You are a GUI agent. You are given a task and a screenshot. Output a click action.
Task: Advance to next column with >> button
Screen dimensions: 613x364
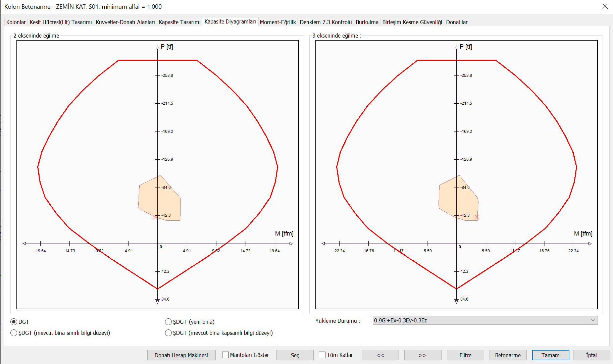[422, 355]
